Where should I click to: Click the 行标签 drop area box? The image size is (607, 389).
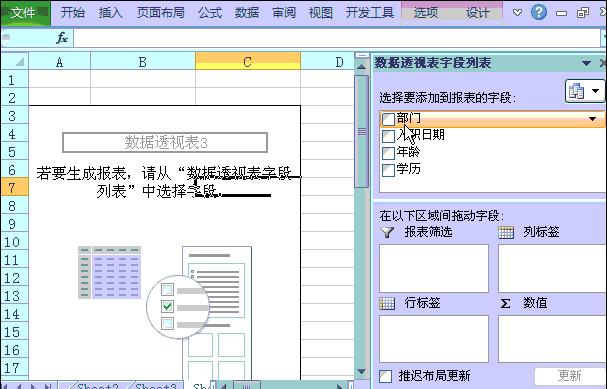[434, 339]
